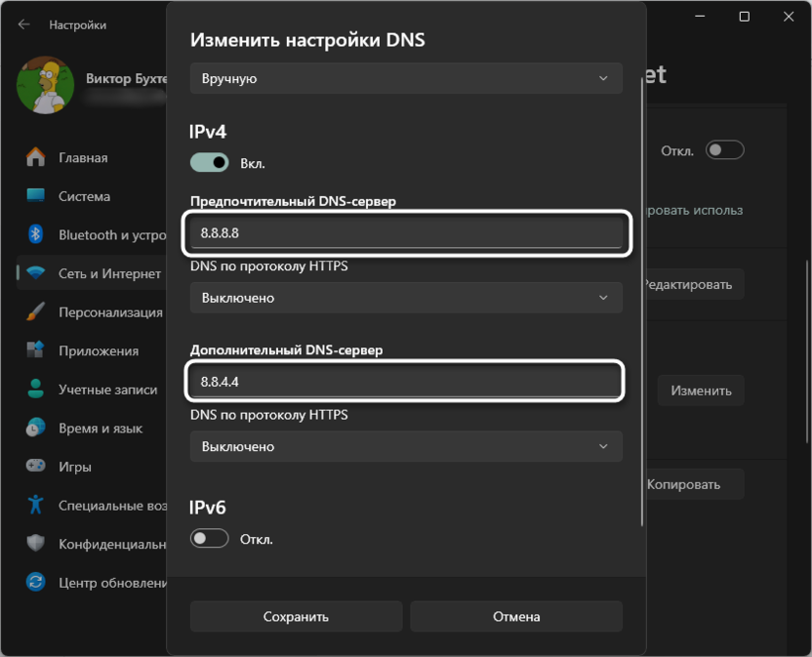Click the 8.8.8.8 DNS input field

coord(406,233)
